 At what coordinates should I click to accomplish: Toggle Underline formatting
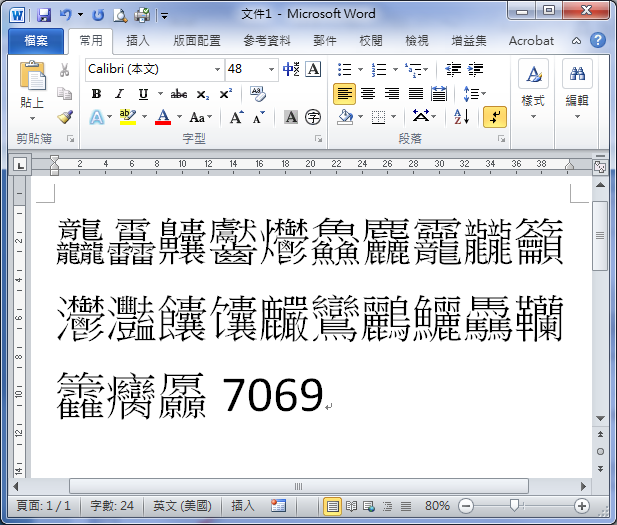(143, 94)
